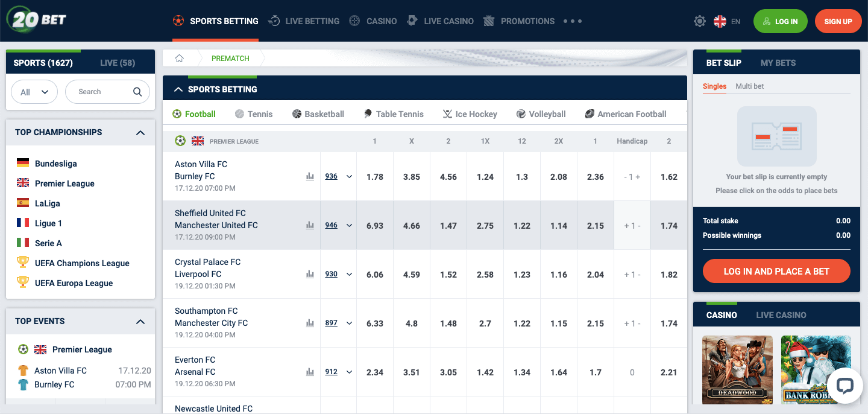Select the Volleyball sport tab
The width and height of the screenshot is (868, 414).
(x=541, y=114)
